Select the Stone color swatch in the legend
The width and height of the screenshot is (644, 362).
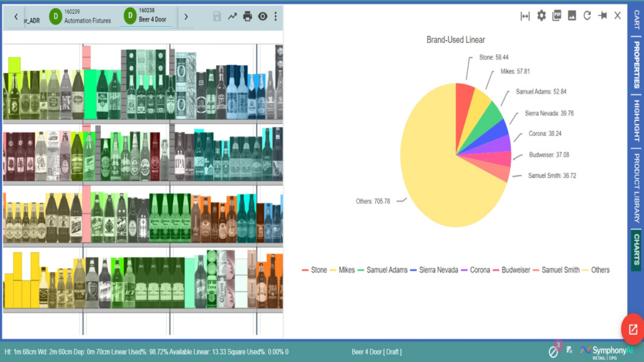tap(306, 270)
